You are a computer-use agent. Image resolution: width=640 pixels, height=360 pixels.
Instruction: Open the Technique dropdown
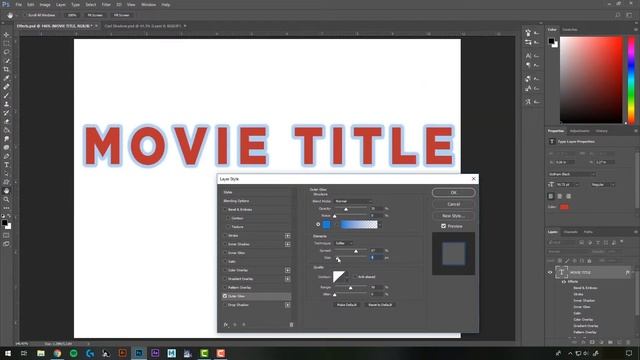pyautogui.click(x=344, y=243)
